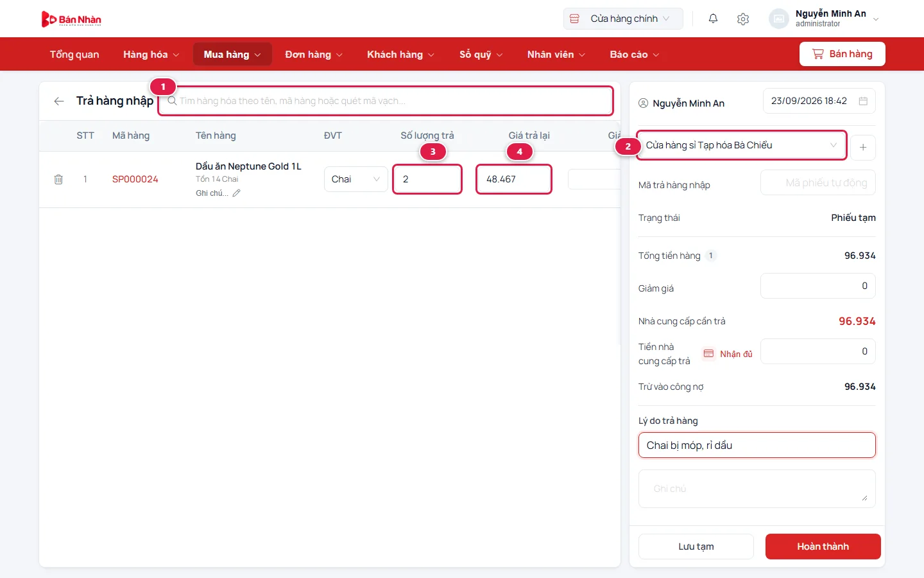
Task: Open the Đơn hàng menu
Action: coord(314,55)
